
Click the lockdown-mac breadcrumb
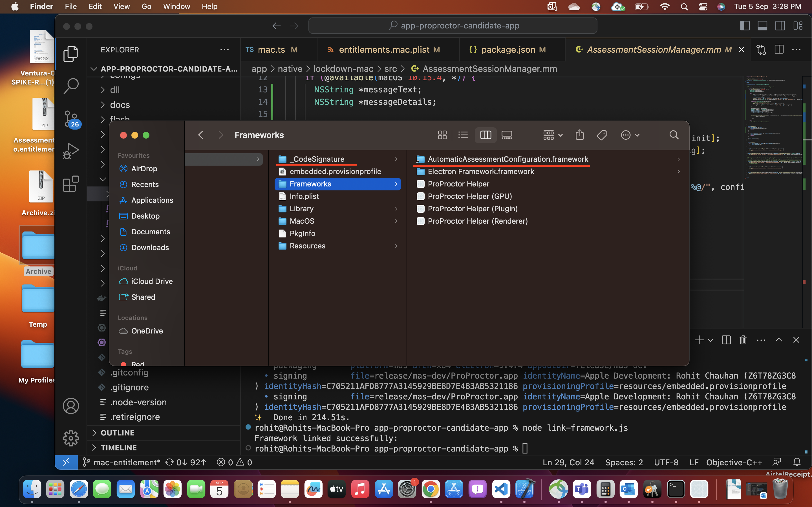[343, 68]
